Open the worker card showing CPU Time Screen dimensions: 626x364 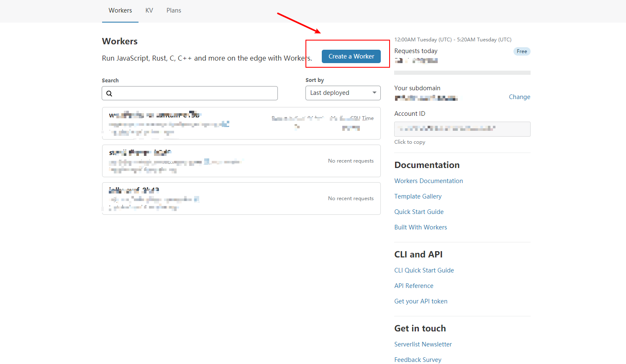[x=241, y=123]
